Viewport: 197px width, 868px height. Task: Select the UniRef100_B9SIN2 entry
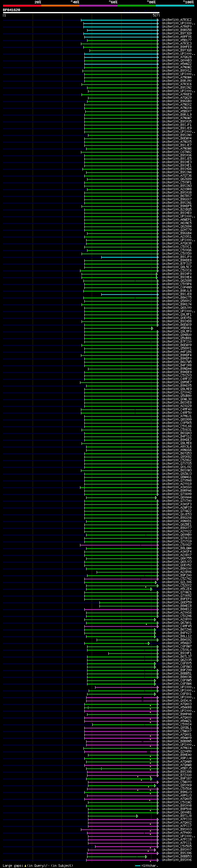click(x=177, y=88)
